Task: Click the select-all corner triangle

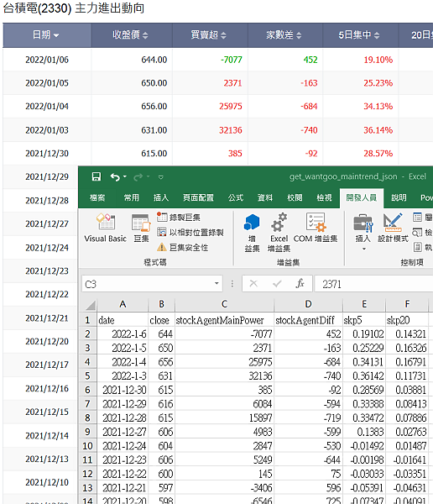Action: (x=91, y=304)
